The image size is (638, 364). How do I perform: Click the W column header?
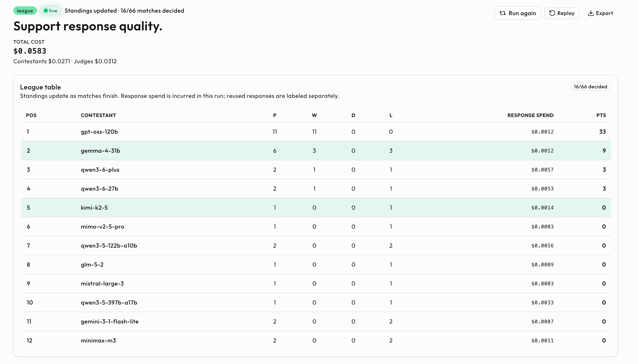click(314, 115)
